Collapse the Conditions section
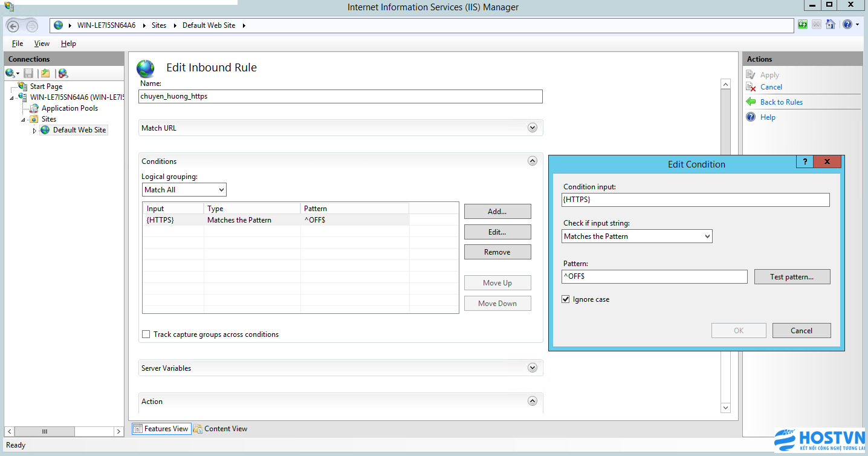Screen dimensions: 868x456 533,161
